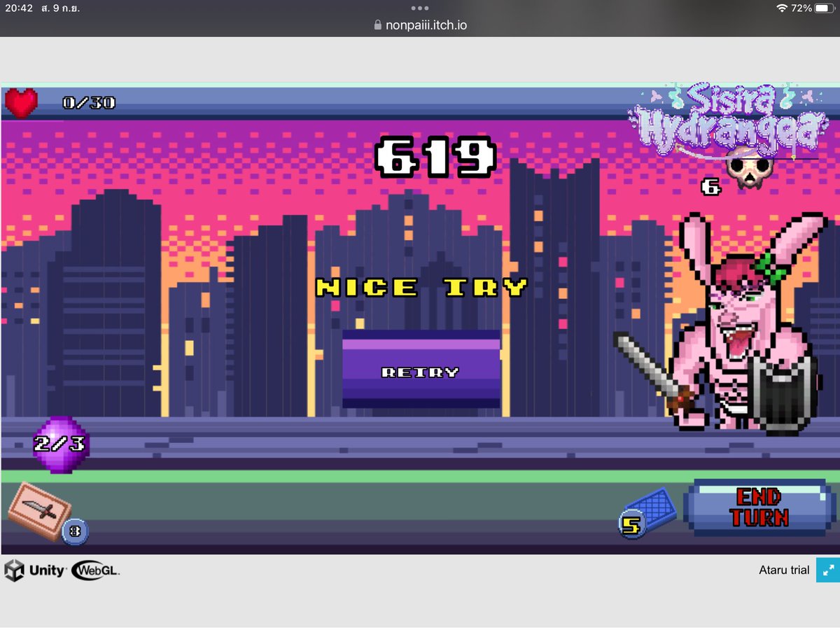The width and height of the screenshot is (840, 630).
Task: Click the WebGL logo in footer
Action: pyautogui.click(x=95, y=570)
